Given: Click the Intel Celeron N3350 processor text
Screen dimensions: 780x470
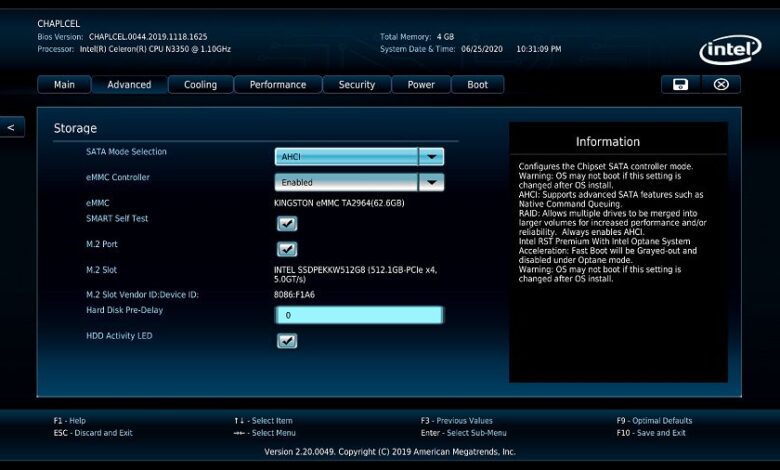Looking at the screenshot, I should coord(155,49).
